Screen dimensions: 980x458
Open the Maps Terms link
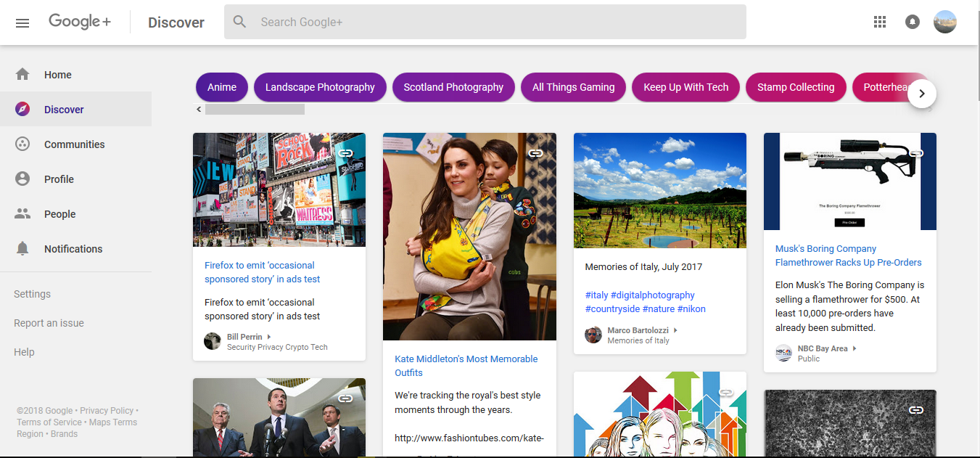point(113,422)
